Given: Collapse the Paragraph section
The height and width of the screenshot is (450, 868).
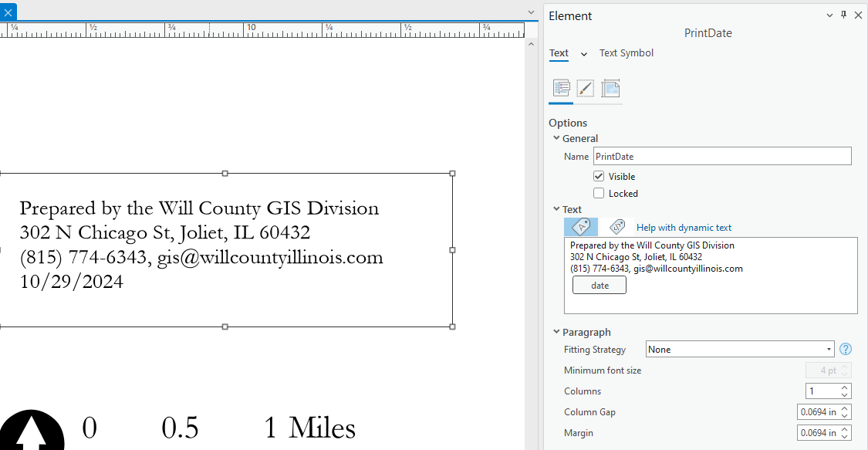Looking at the screenshot, I should 557,332.
